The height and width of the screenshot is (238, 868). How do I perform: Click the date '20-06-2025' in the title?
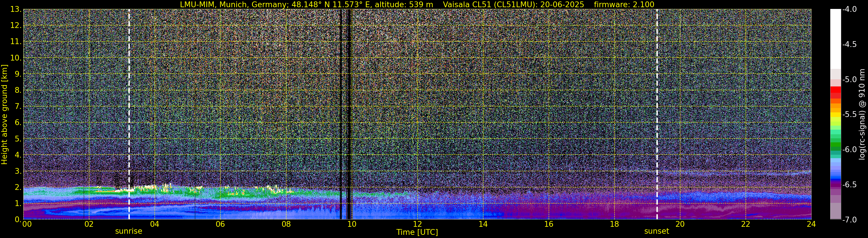point(562,4)
